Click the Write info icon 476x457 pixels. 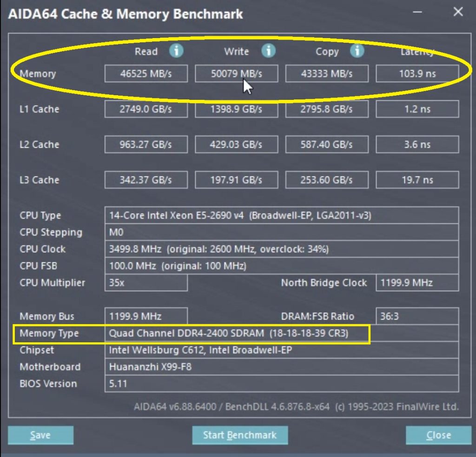pos(268,51)
